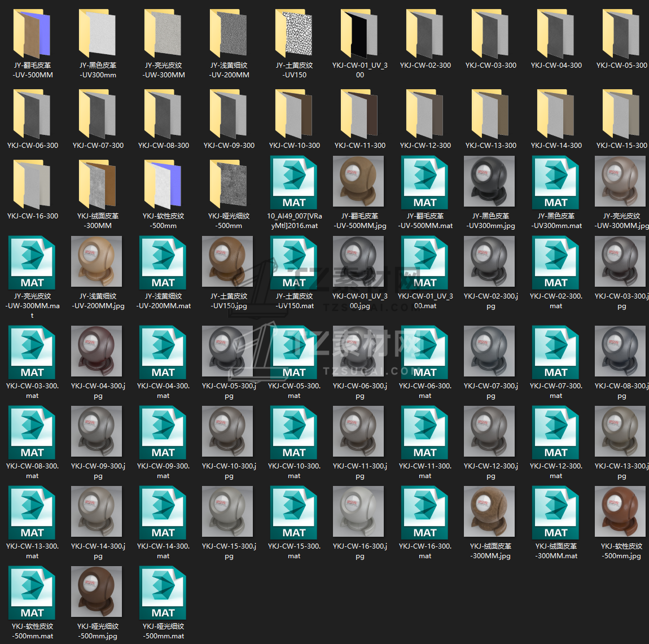Select the YKJ-CW-08-300 folder
This screenshot has width=649, height=644.
(x=163, y=114)
